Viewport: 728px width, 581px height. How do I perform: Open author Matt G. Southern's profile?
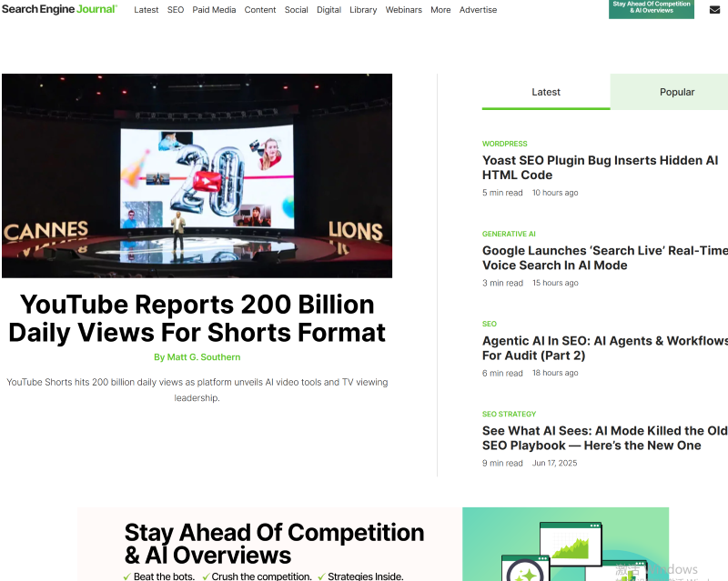click(x=197, y=357)
